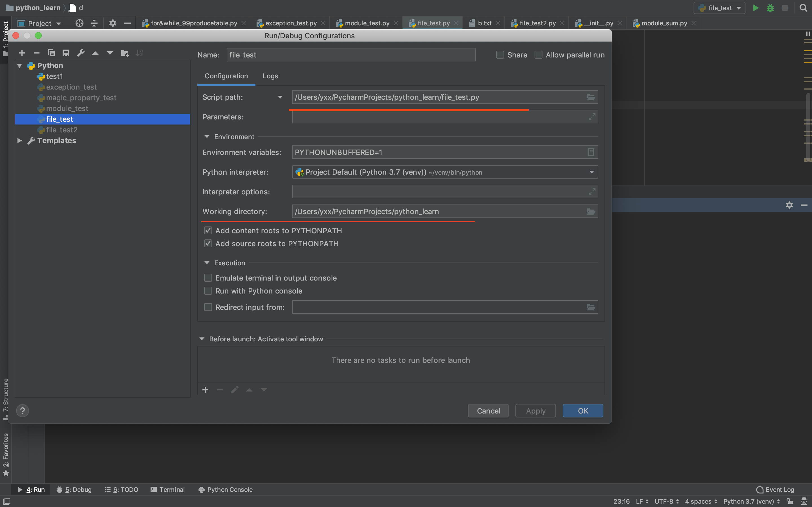Open Python interpreter dropdown
This screenshot has height=507, width=812.
[591, 172]
